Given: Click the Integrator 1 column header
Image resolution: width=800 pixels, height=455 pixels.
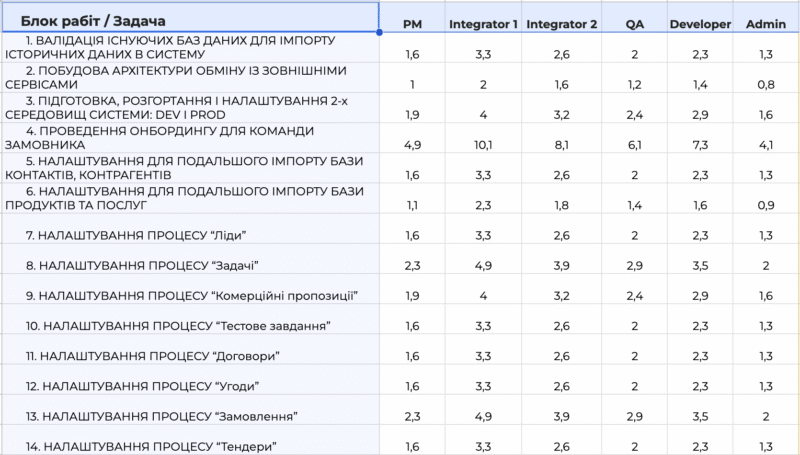Looking at the screenshot, I should (x=483, y=24).
